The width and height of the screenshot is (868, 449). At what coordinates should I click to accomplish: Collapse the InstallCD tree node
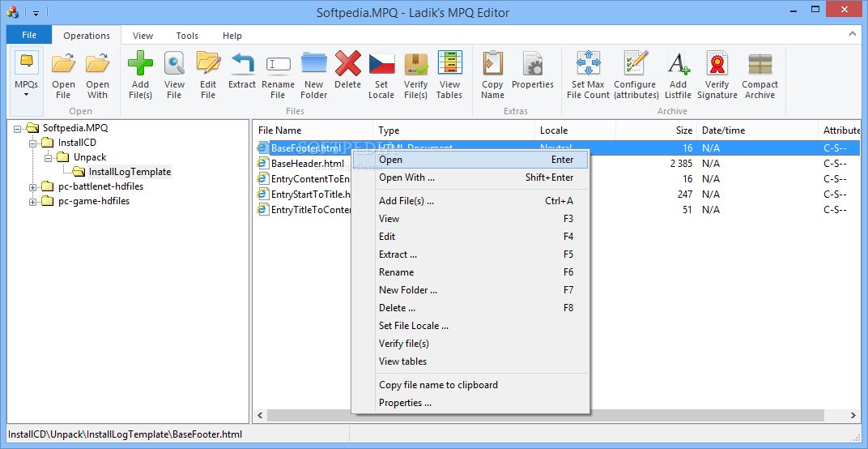[32, 143]
